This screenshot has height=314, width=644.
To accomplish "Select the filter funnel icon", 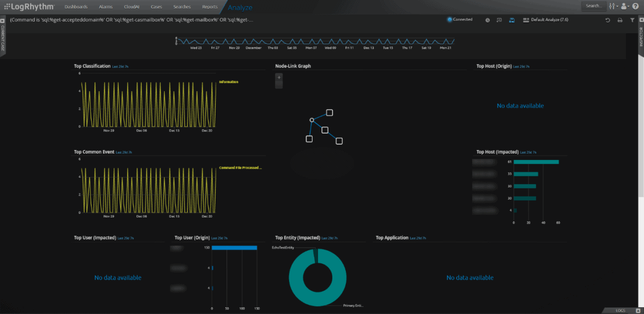I will pyautogui.click(x=631, y=19).
